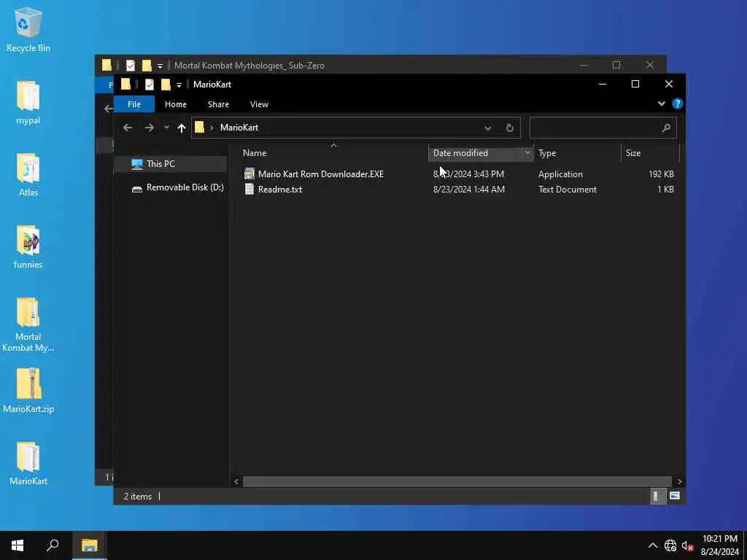Click the Text Document type cell
Image resolution: width=747 pixels, height=560 pixels.
(x=568, y=189)
